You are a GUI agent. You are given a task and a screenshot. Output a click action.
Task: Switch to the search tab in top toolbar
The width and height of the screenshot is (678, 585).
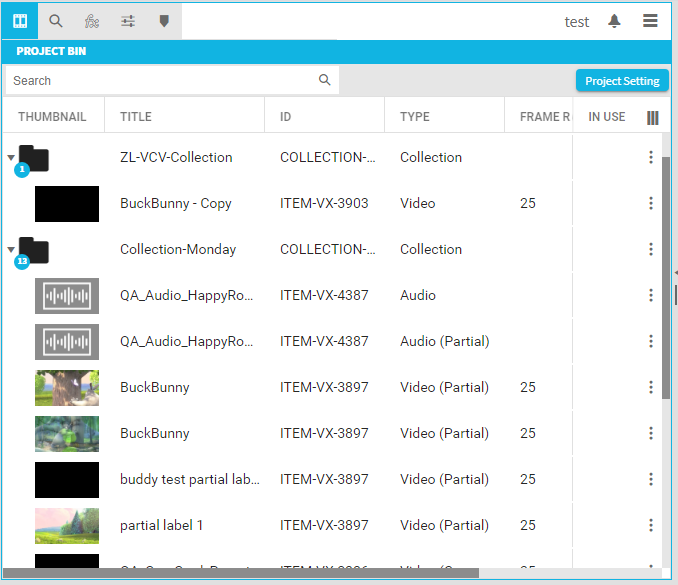56,21
